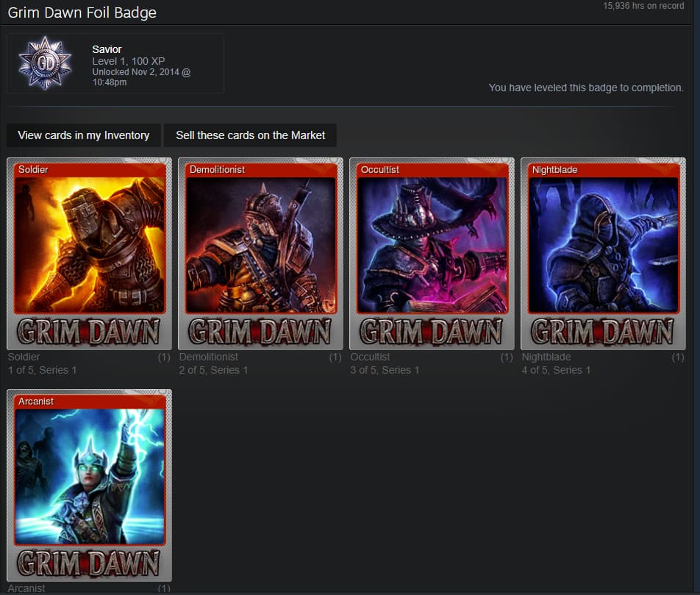
Task: Click the Grim Dawn Savior badge icon
Action: [46, 63]
